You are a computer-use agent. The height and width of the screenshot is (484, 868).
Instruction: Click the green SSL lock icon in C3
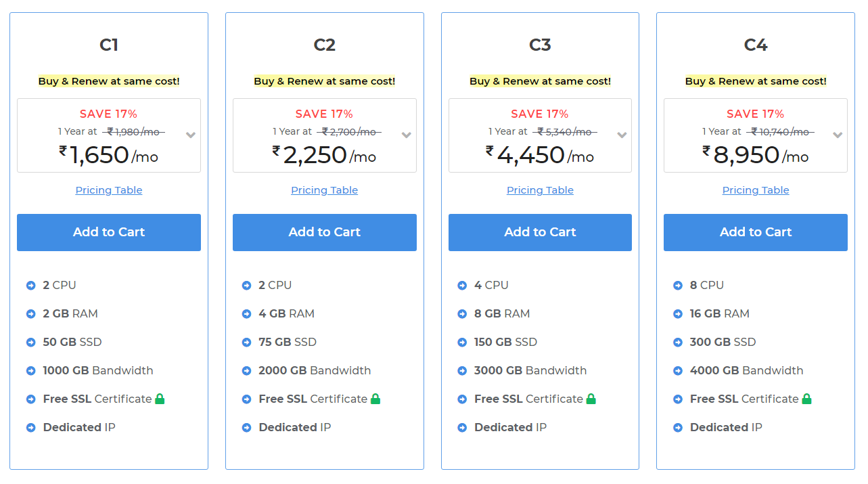pos(591,399)
